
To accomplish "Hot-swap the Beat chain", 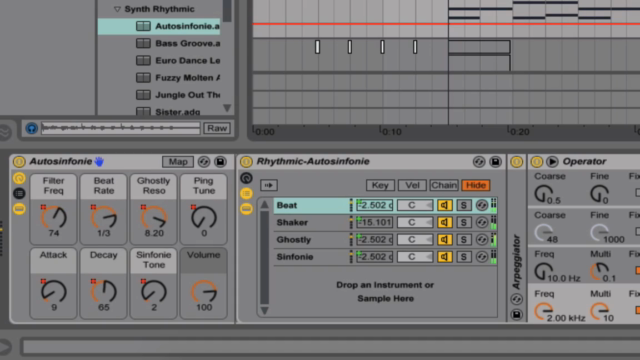I will pyautogui.click(x=482, y=205).
